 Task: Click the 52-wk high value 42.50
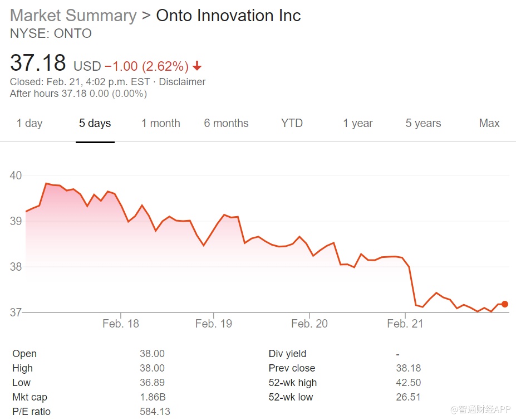(x=408, y=383)
